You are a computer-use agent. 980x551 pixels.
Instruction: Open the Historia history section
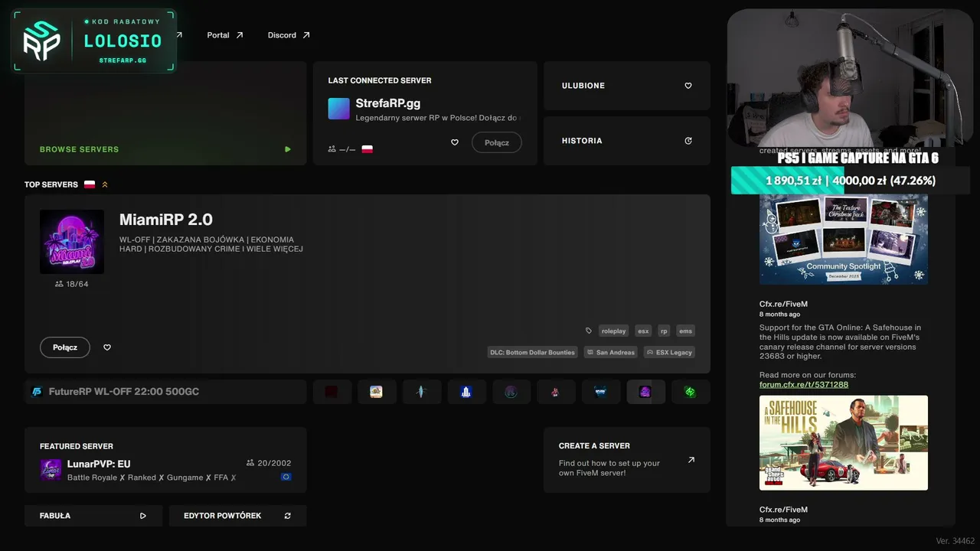point(627,141)
